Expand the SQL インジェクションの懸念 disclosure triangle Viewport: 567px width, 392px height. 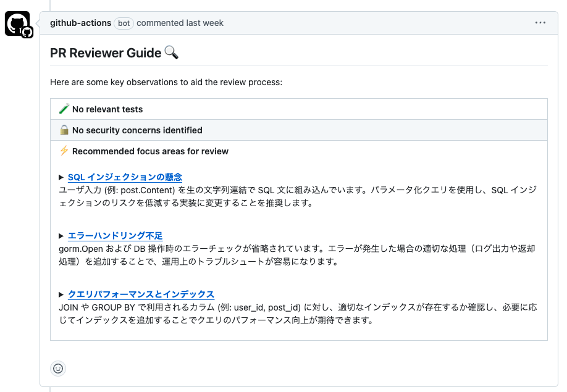[x=62, y=177]
